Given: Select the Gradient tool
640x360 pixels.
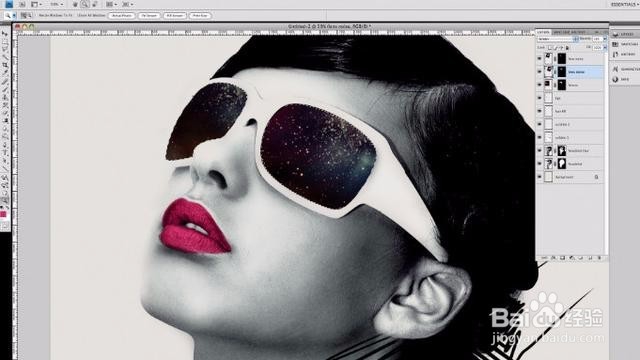Looking at the screenshot, I should click(5, 121).
